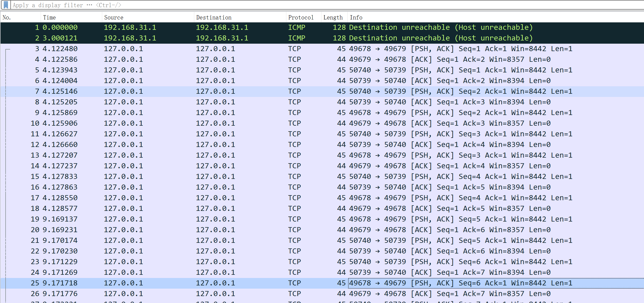Click the display filter bookmark icon
644x303 pixels.
[x=6, y=5]
